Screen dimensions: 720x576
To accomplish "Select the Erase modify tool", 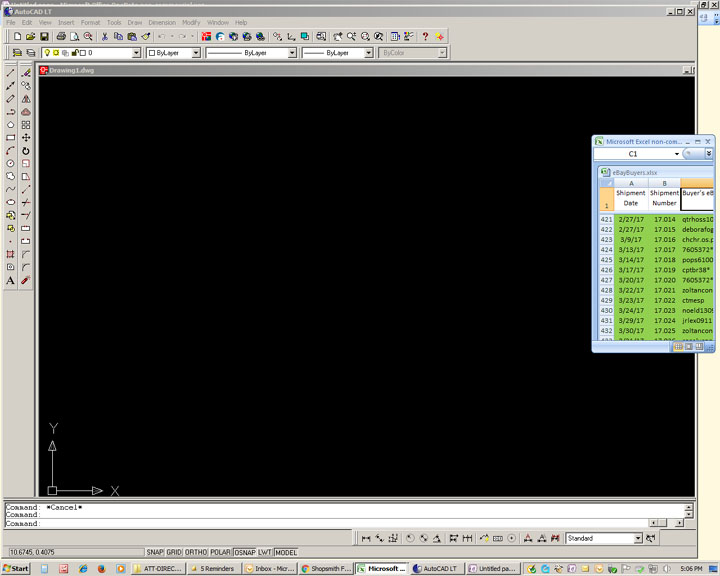I will [x=26, y=73].
